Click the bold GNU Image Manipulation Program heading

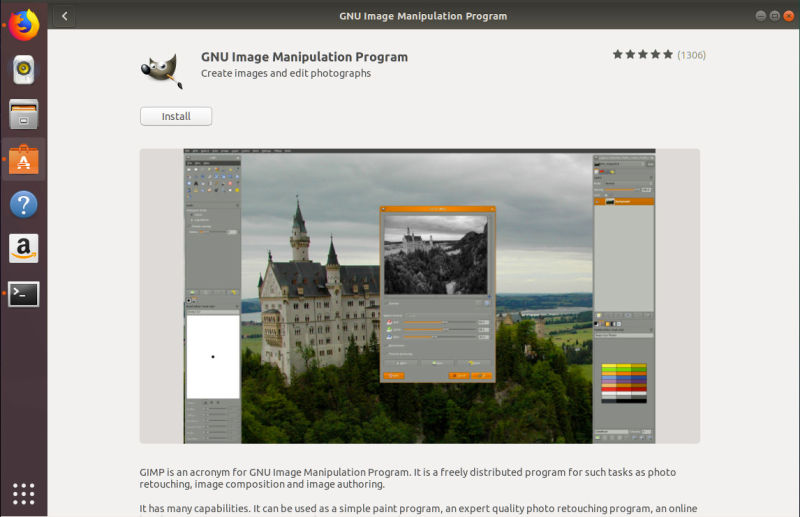click(304, 57)
